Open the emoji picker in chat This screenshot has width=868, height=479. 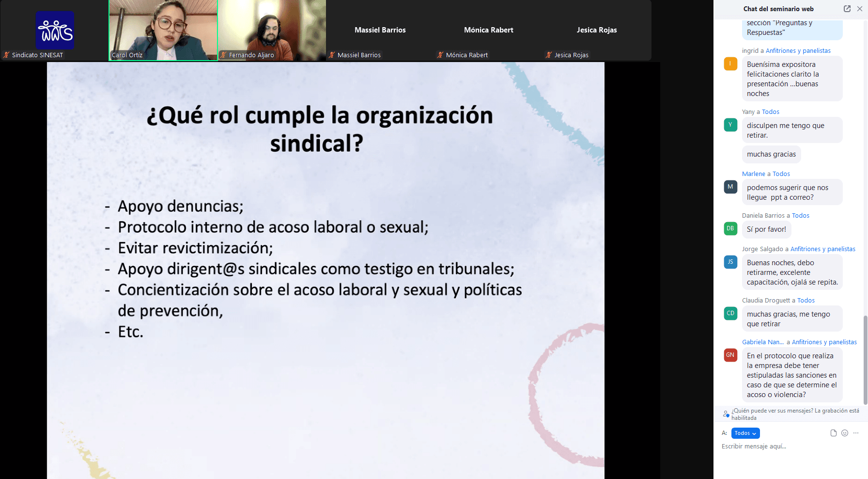[845, 433]
